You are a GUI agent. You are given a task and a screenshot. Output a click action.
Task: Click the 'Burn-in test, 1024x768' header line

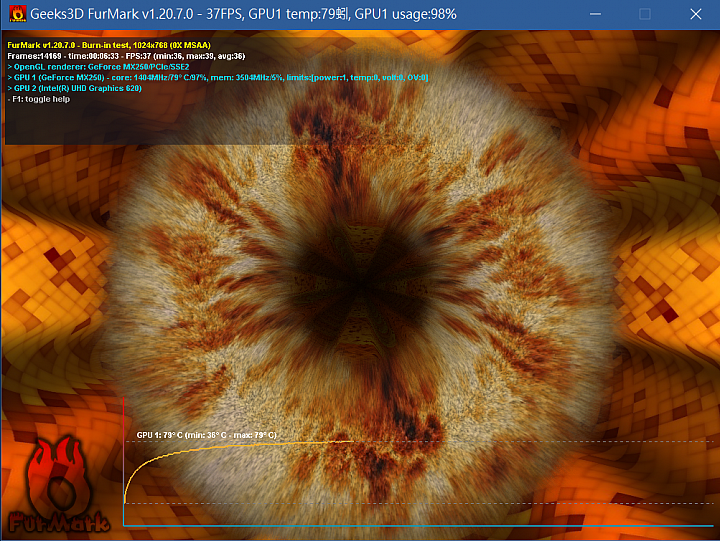(x=109, y=45)
